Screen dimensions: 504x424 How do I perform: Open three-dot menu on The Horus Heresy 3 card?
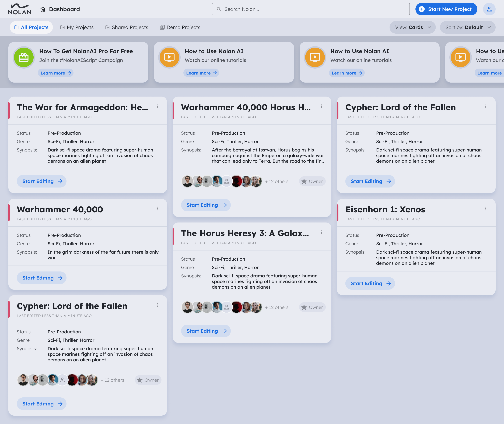[321, 232]
